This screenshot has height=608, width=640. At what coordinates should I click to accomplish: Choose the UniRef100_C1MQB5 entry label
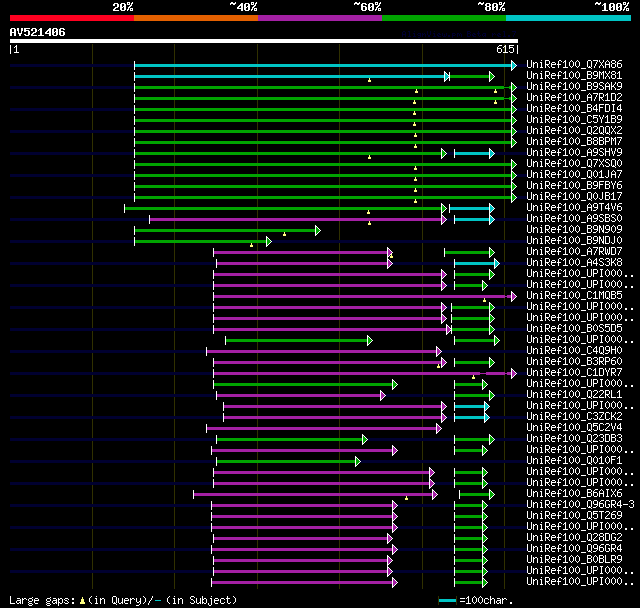coord(574,296)
